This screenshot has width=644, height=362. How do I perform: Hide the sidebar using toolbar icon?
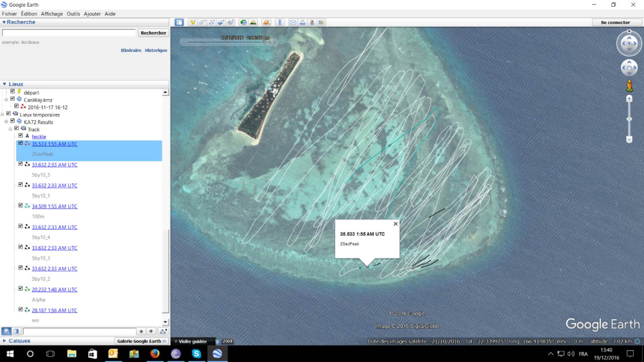(179, 22)
